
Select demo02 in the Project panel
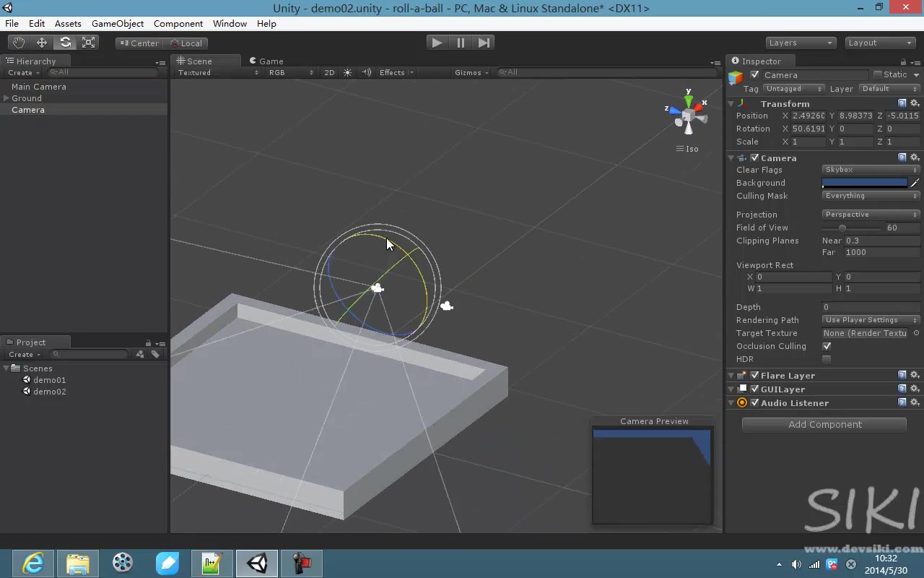[49, 392]
